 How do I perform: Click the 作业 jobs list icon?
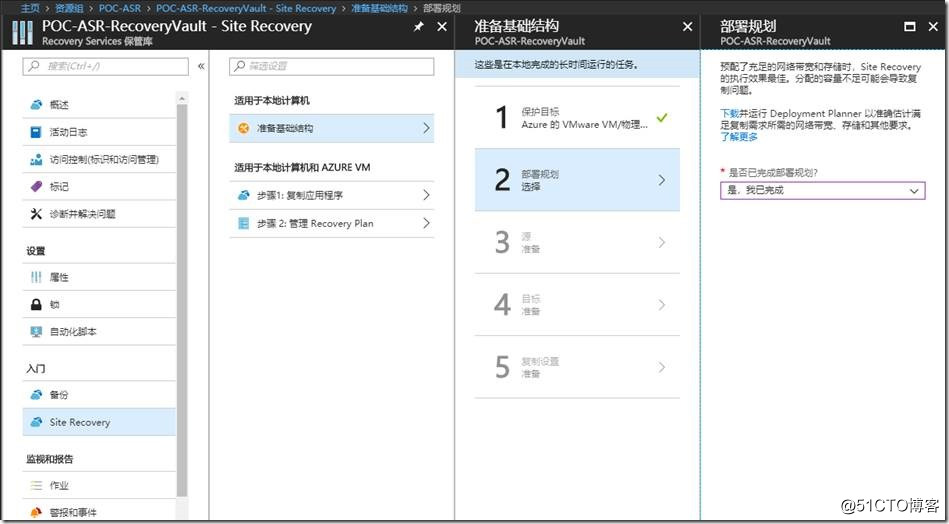click(x=36, y=485)
